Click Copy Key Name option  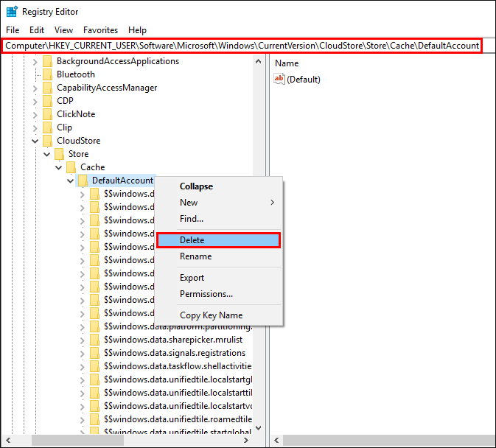(x=211, y=315)
